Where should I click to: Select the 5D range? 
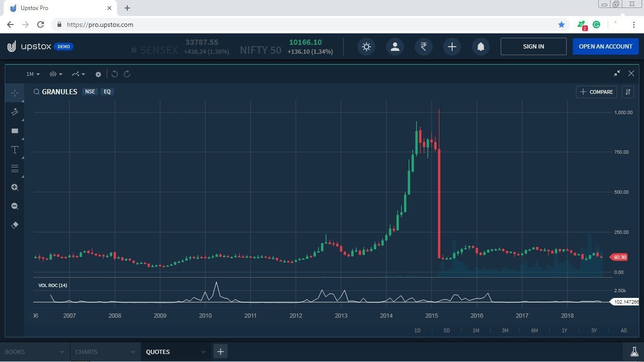(446, 330)
